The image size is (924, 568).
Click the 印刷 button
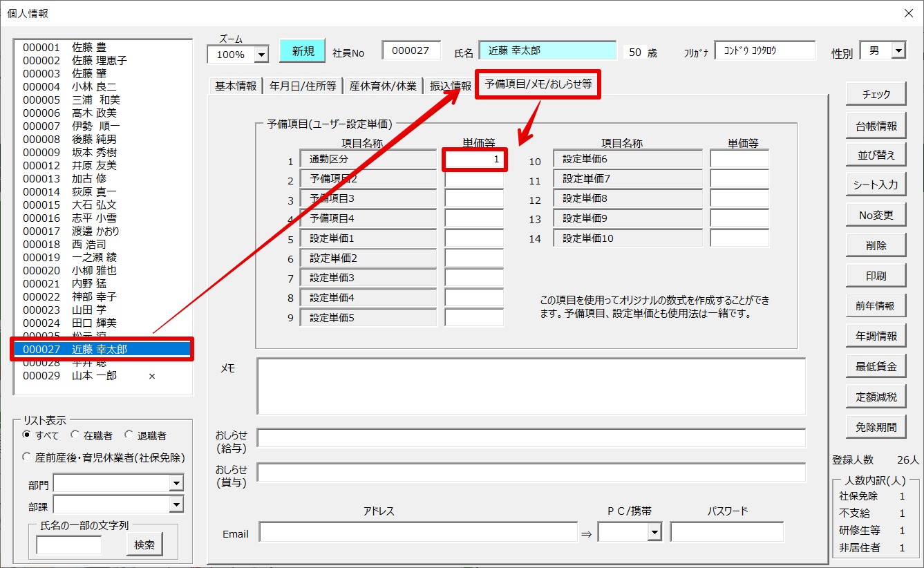pos(876,276)
